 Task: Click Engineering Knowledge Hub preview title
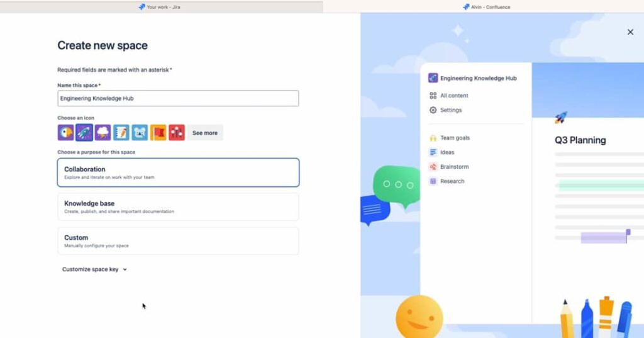pos(479,78)
